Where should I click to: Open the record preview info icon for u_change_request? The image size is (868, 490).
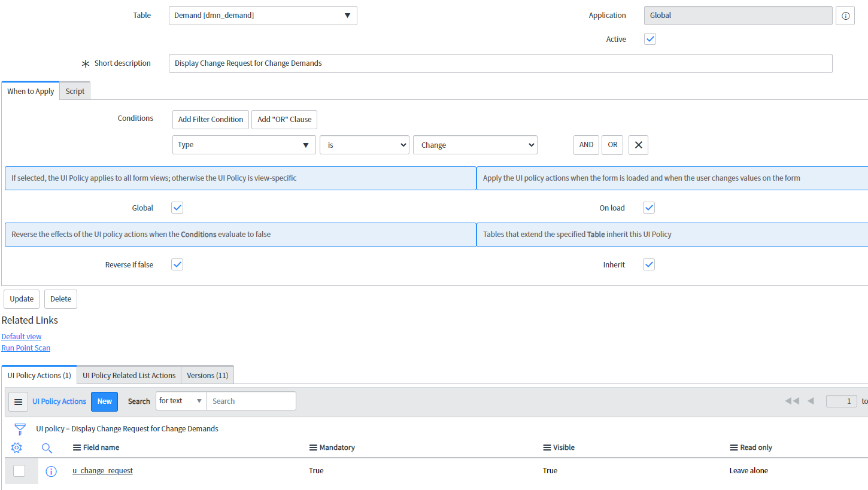51,471
